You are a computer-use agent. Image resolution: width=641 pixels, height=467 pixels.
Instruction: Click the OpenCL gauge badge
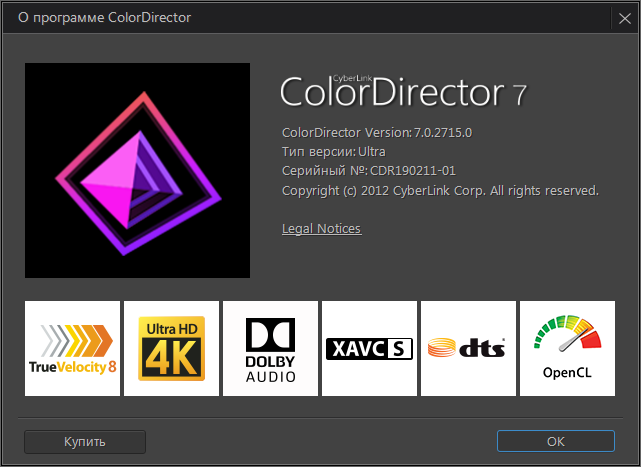click(x=567, y=348)
